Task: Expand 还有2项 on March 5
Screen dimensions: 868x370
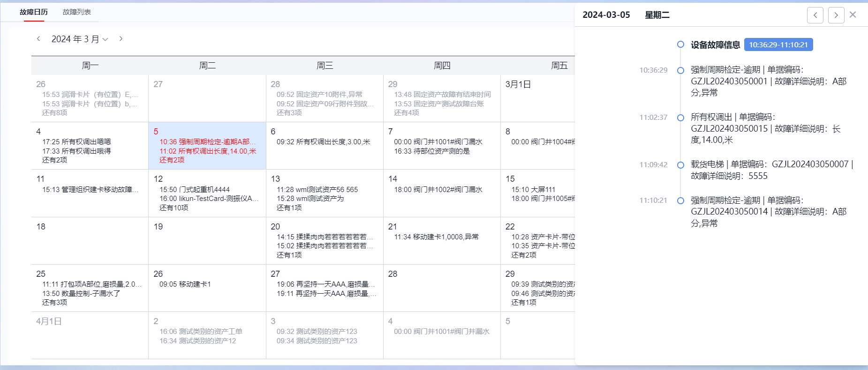Action: click(x=172, y=160)
